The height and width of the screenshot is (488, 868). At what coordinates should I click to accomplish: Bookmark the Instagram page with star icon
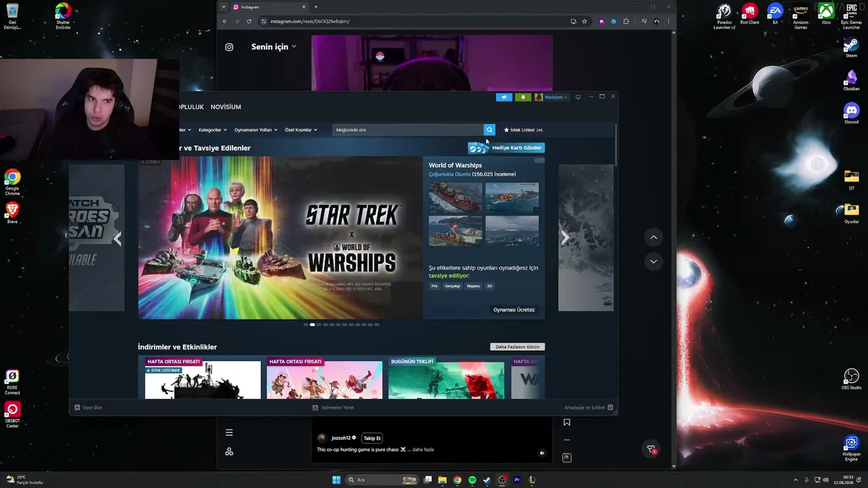pyautogui.click(x=585, y=21)
